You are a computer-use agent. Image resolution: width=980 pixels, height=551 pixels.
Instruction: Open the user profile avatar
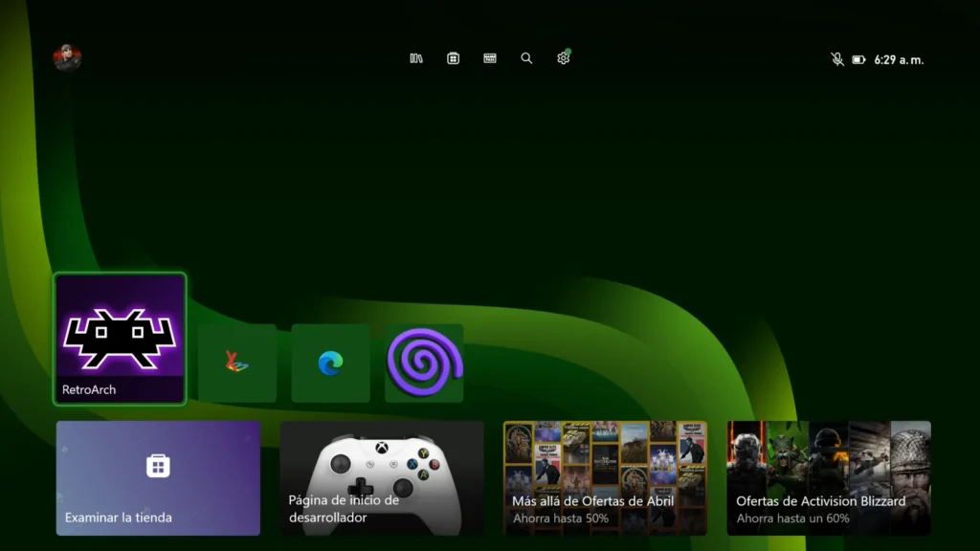67,58
